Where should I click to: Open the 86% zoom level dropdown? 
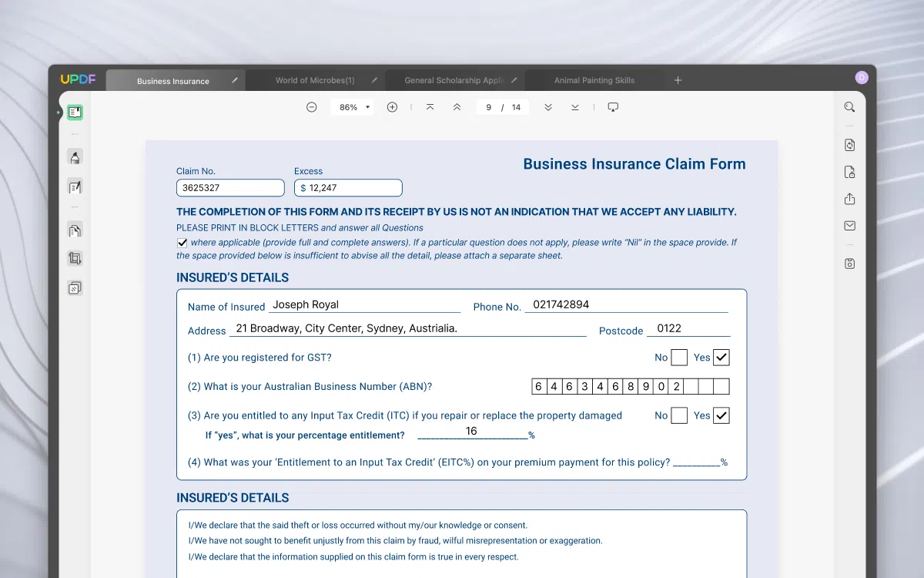click(352, 107)
